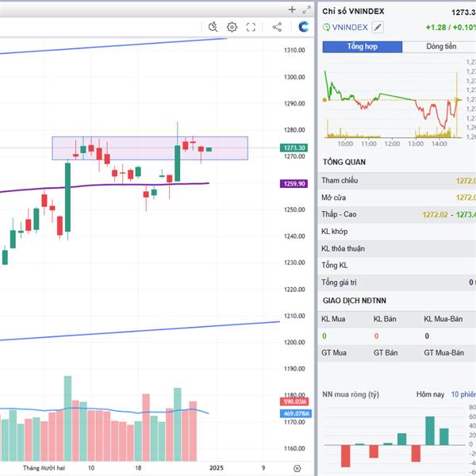
Task: Click the blue C logo icon
Action: coord(303,27)
